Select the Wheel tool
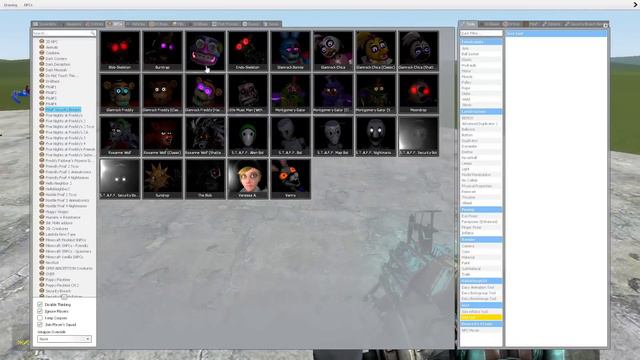The width and height of the screenshot is (640, 360). point(480,203)
